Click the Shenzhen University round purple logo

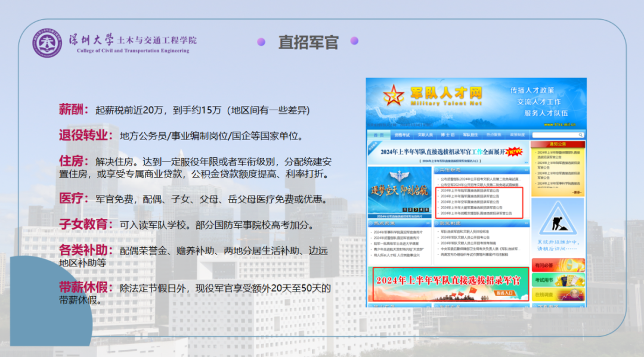pos(47,42)
